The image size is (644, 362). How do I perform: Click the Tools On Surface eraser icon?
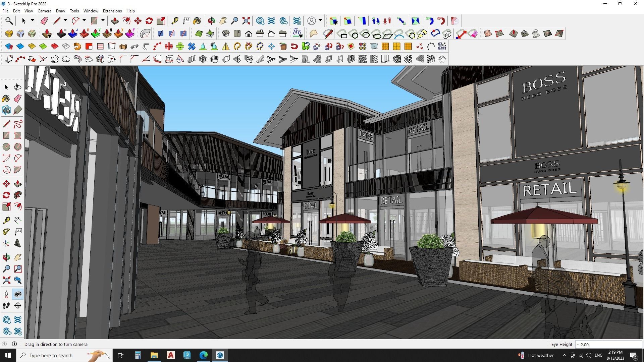473,34
